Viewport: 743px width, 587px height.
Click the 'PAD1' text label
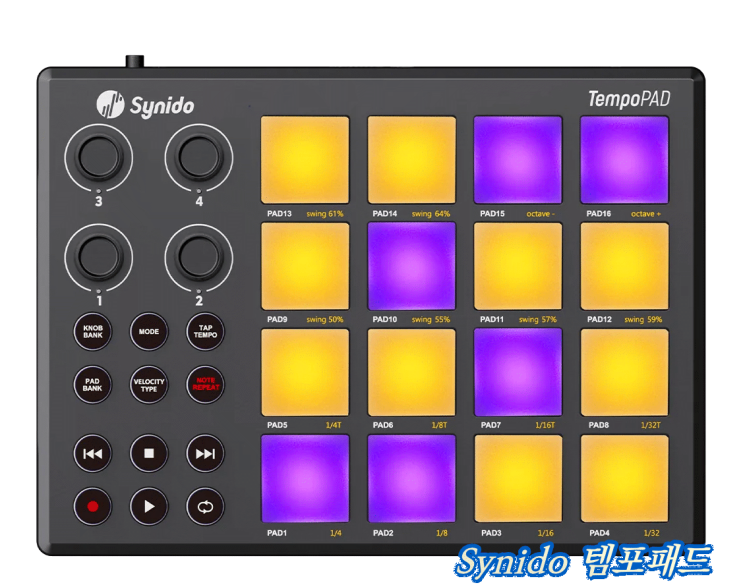pyautogui.click(x=277, y=533)
